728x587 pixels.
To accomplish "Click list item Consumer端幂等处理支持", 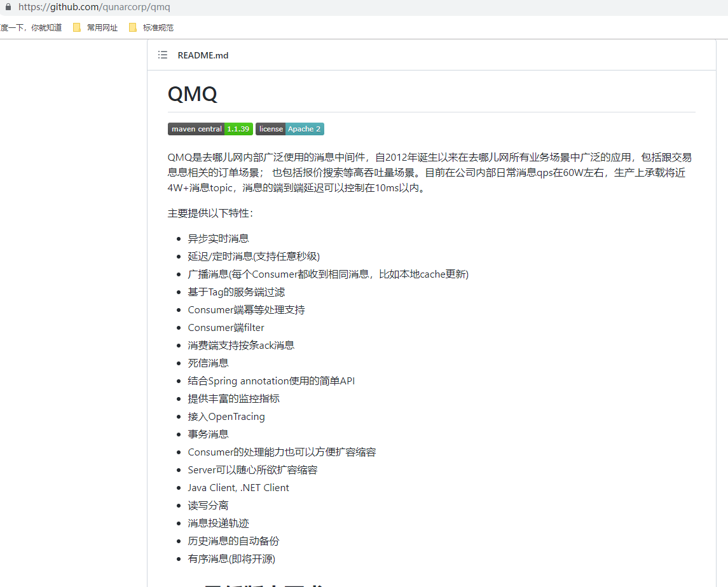I will pos(246,309).
